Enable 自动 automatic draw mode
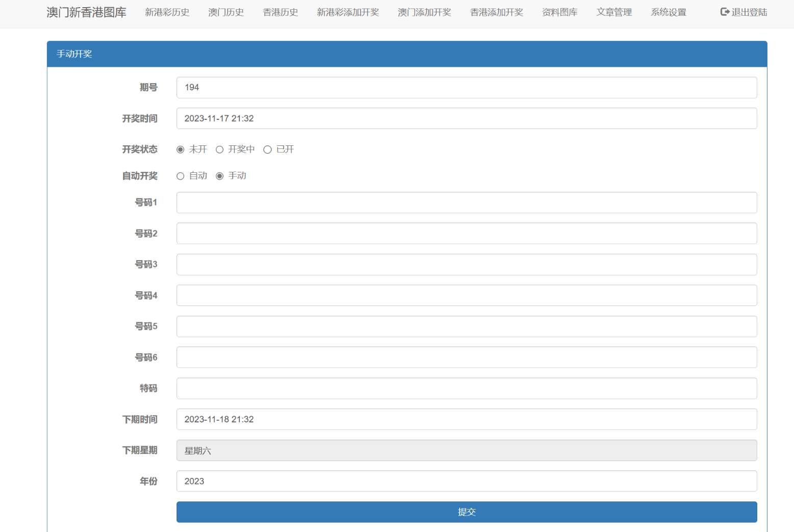The width and height of the screenshot is (794, 532). pyautogui.click(x=181, y=176)
